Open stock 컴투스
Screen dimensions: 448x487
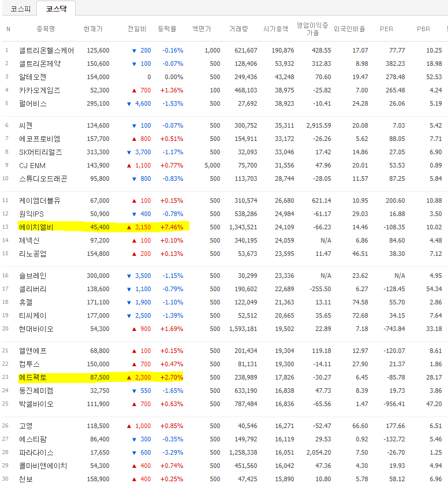[x=29, y=365]
